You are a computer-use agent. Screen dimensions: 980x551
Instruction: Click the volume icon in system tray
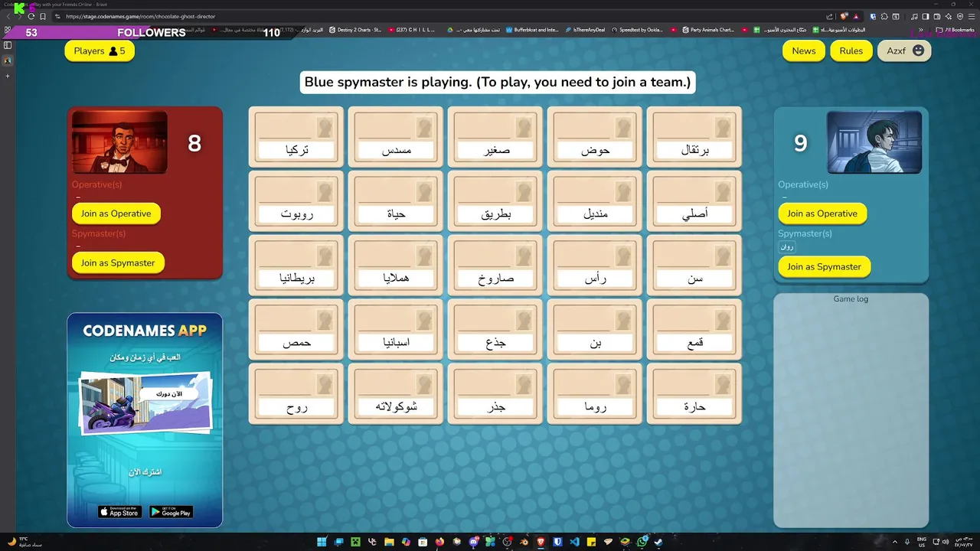tap(946, 542)
